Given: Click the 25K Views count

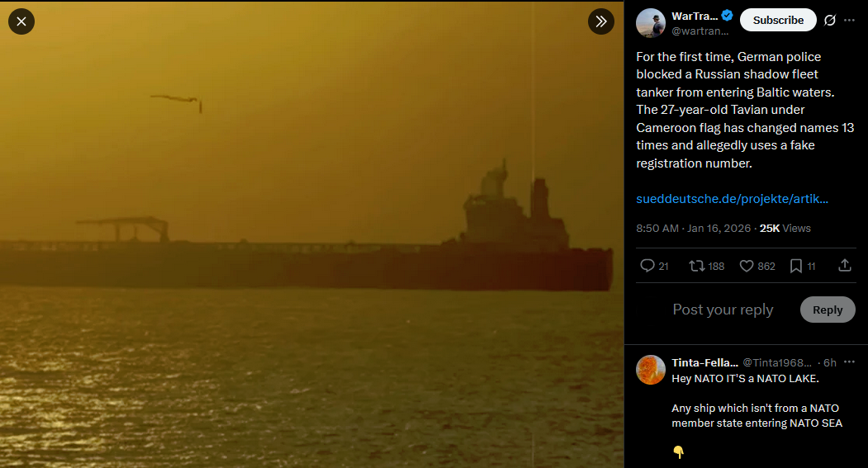Looking at the screenshot, I should pyautogui.click(x=785, y=229).
